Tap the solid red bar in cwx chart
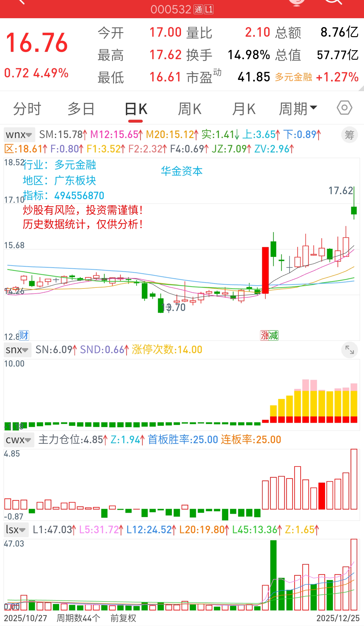 322,496
